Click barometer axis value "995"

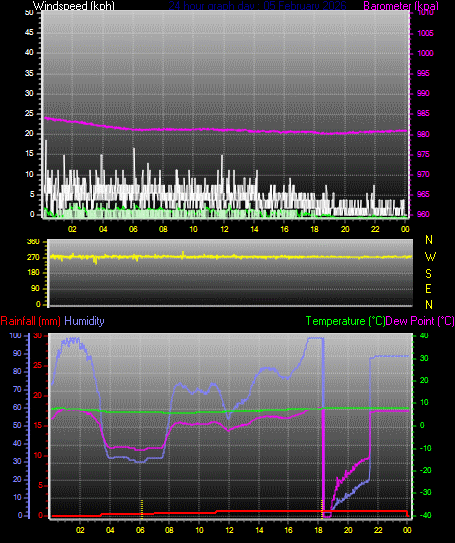tap(423, 73)
